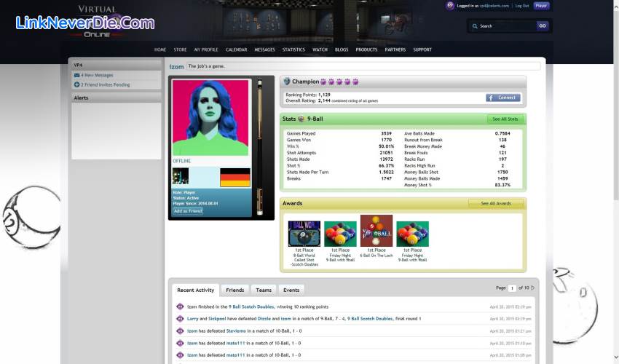Screen dimensions: 619x364
Task: Click the German flag image
Action: (x=235, y=177)
